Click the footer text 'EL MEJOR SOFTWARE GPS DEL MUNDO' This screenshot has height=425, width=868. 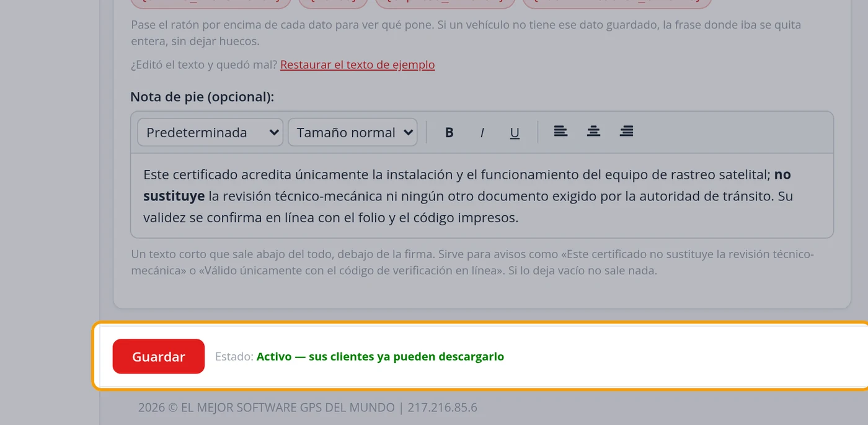coord(288,408)
